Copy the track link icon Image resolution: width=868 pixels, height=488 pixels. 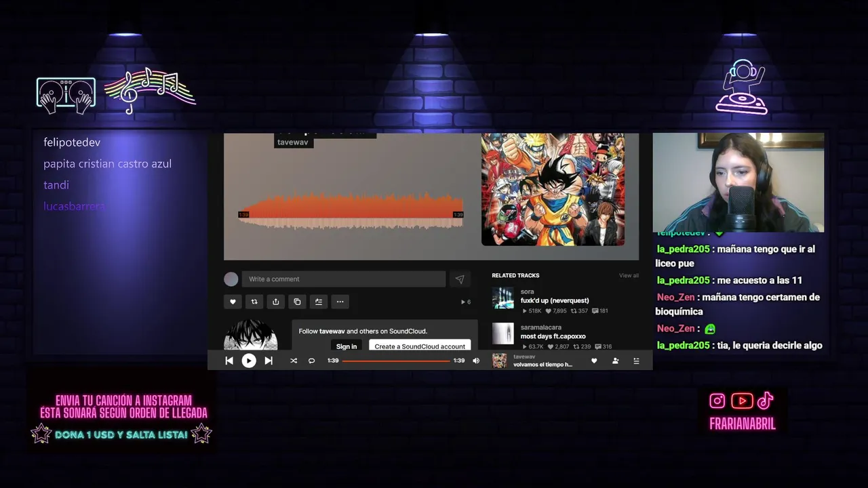click(297, 302)
